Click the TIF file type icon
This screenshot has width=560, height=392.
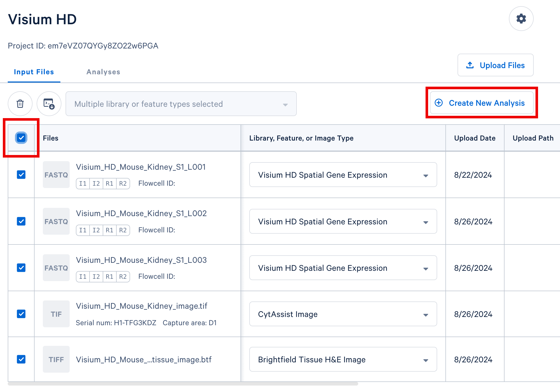[x=56, y=314]
